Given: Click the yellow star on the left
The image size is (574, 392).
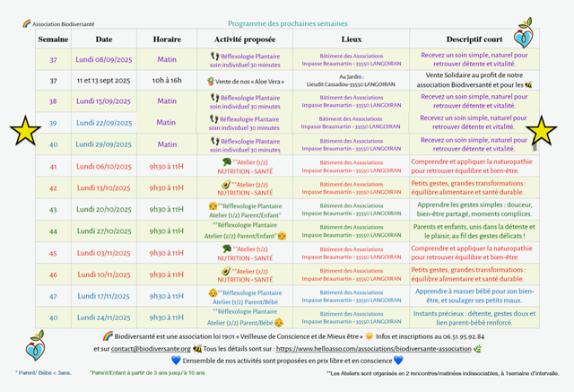Looking at the screenshot, I should [25, 131].
